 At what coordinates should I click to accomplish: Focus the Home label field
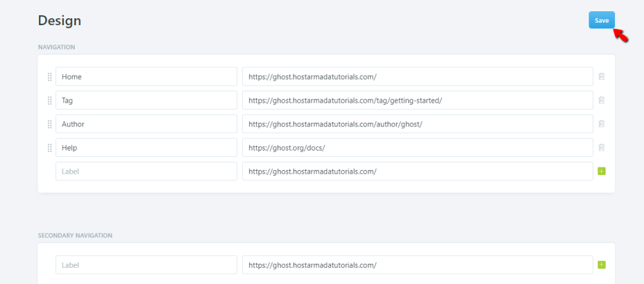coord(146,77)
